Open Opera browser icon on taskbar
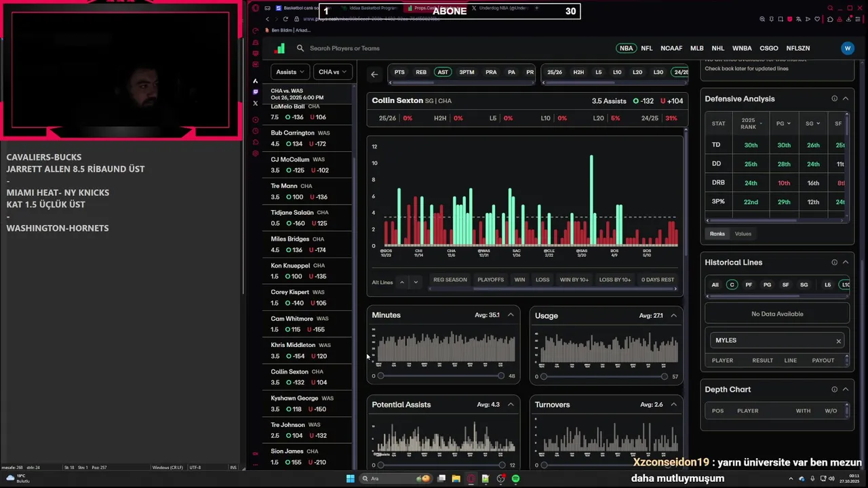868x488 pixels. click(x=471, y=479)
